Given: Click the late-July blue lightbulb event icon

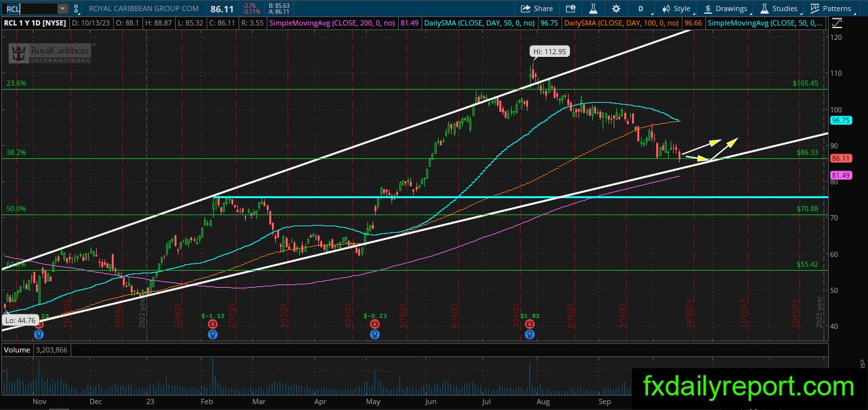Looking at the screenshot, I should pos(531,334).
